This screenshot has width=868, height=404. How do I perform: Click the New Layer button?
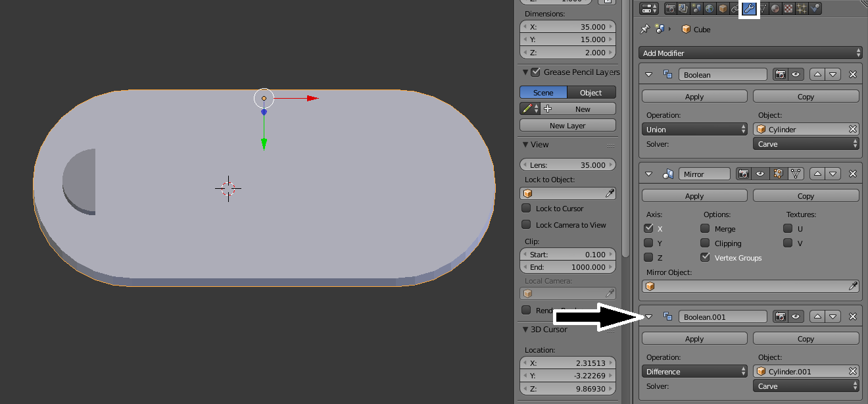click(x=567, y=125)
